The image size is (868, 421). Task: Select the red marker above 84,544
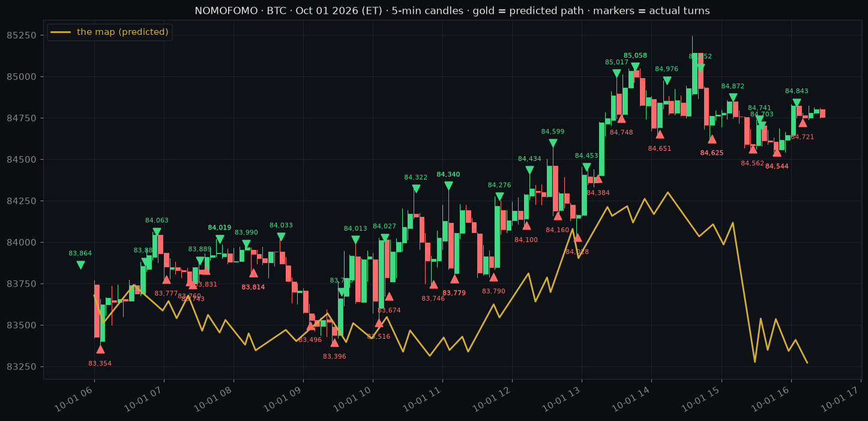click(777, 152)
